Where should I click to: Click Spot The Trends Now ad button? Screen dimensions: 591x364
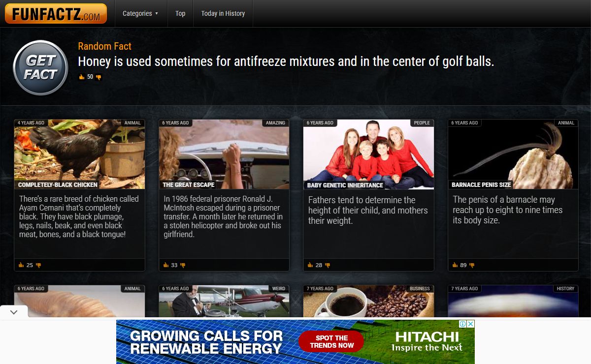[331, 341]
